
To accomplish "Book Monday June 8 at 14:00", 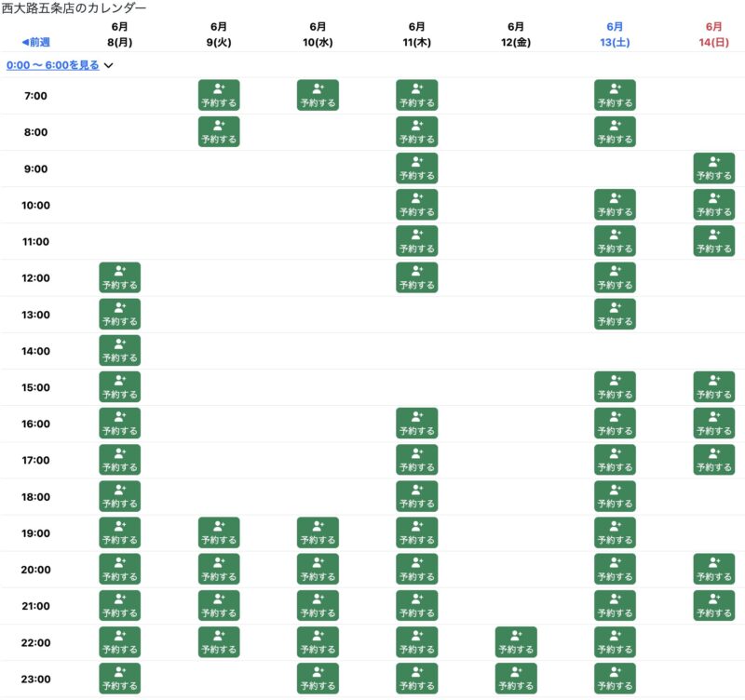I will click(120, 351).
